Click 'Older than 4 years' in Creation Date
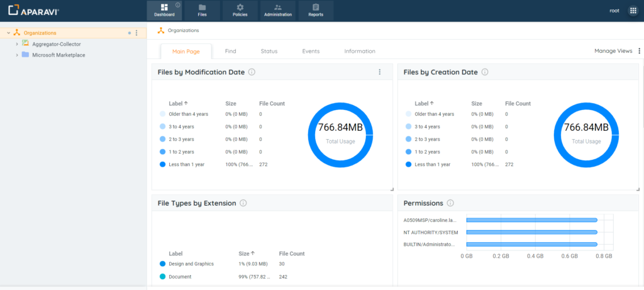Screen dimensions: 644x290 434,114
